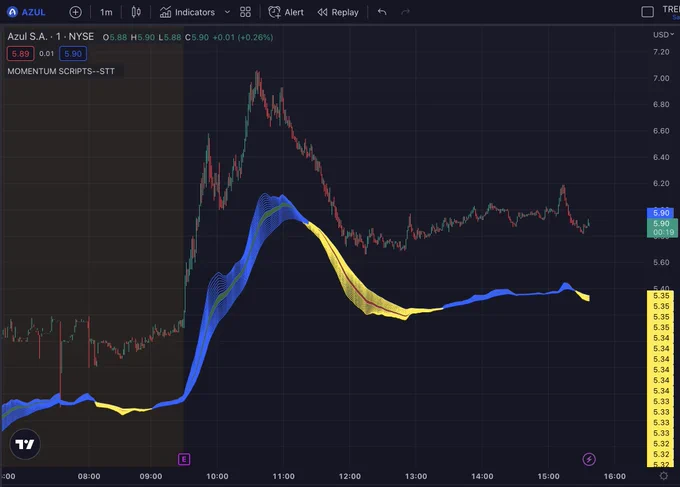Open the USD currency dropdown
This screenshot has height=487, width=680.
[664, 35]
